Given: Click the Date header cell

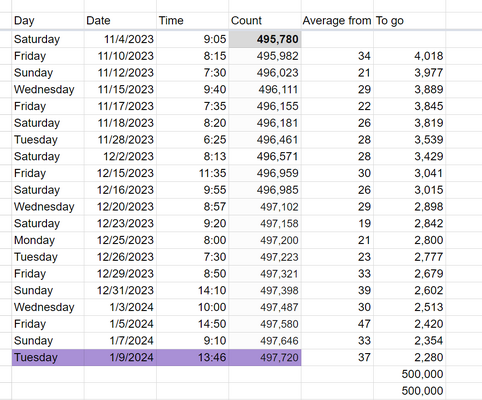Looking at the screenshot, I should [x=120, y=21].
